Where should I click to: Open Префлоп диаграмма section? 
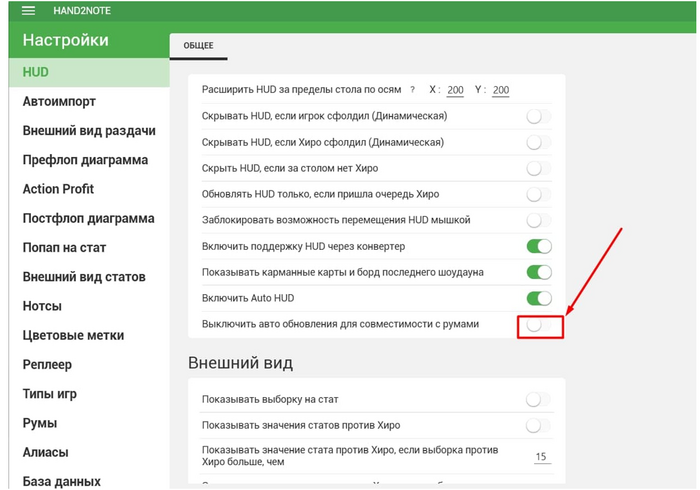89,160
